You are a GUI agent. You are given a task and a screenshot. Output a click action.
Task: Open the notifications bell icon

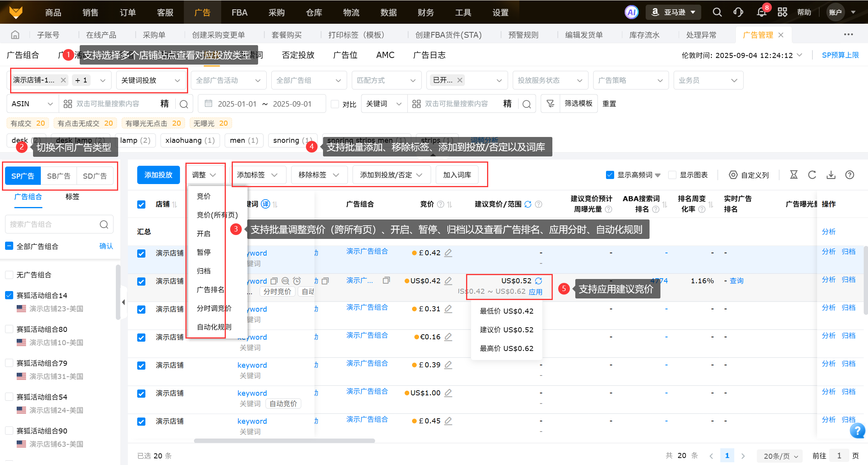click(x=761, y=12)
